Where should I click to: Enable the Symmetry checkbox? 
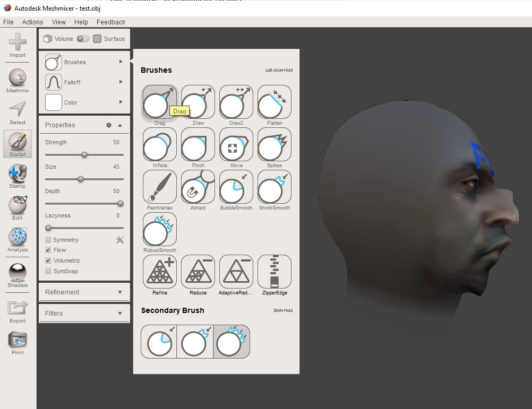tap(48, 240)
